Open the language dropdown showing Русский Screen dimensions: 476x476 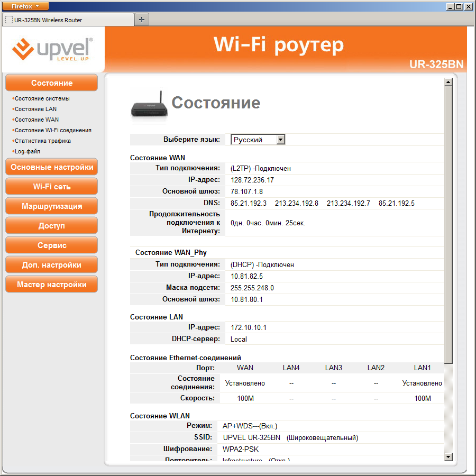tap(258, 140)
